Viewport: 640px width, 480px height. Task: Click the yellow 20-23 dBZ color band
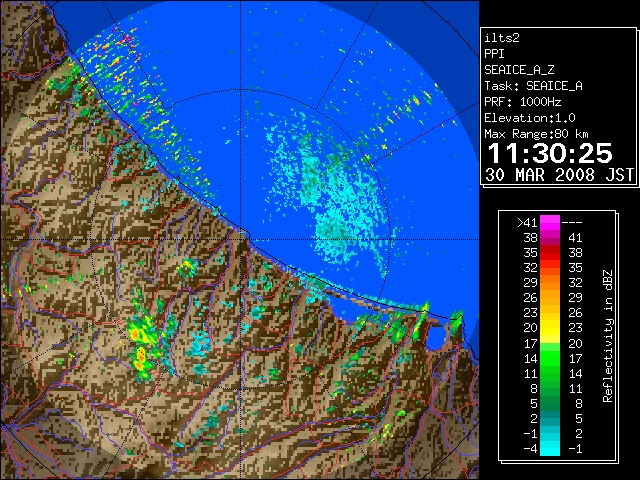(550, 328)
